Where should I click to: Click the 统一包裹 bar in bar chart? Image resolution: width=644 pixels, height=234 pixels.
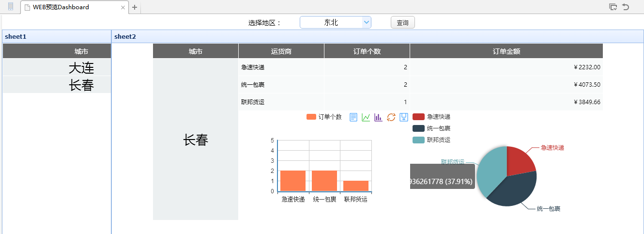coord(324,181)
